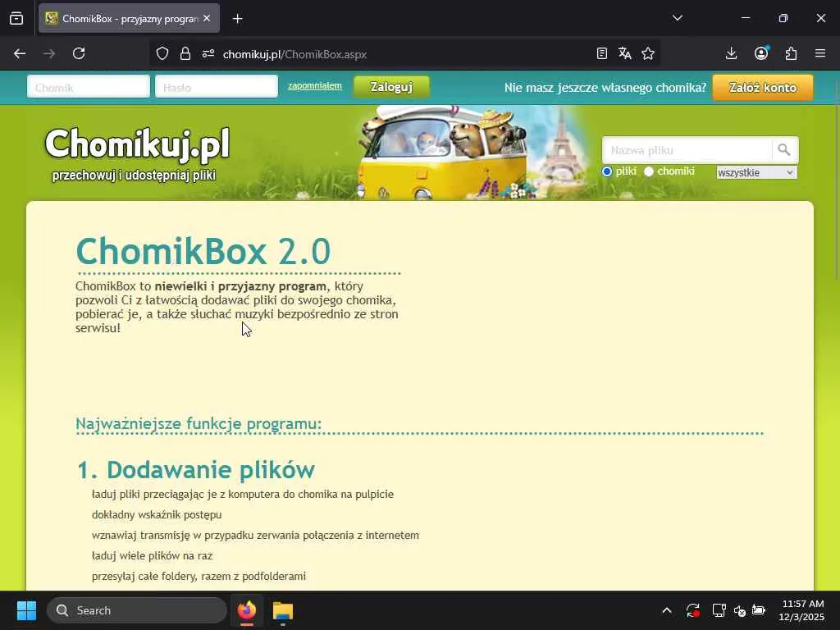Click the battery tray icon
This screenshot has height=630, width=840.
click(759, 610)
